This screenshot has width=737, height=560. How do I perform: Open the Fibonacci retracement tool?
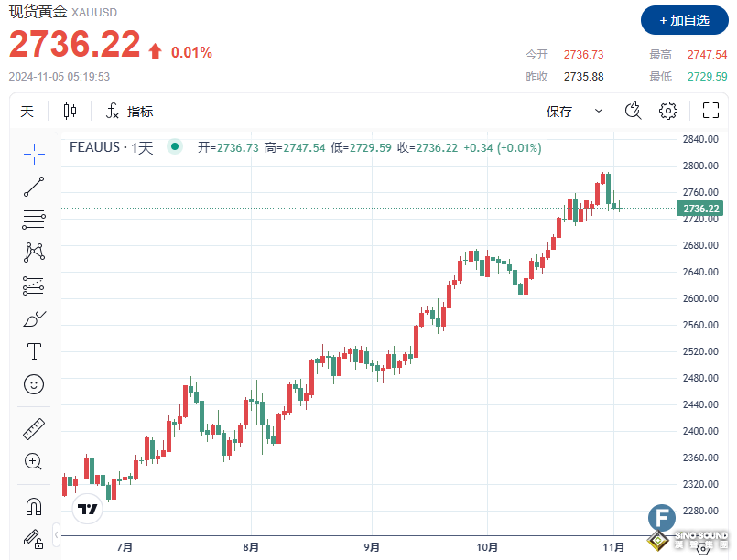click(x=34, y=220)
